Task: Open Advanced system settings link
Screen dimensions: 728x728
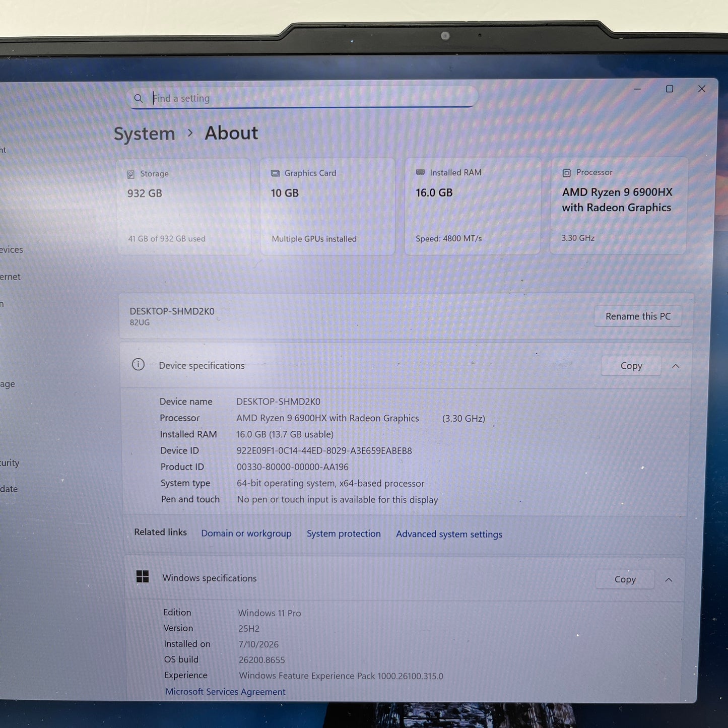Action: (449, 534)
